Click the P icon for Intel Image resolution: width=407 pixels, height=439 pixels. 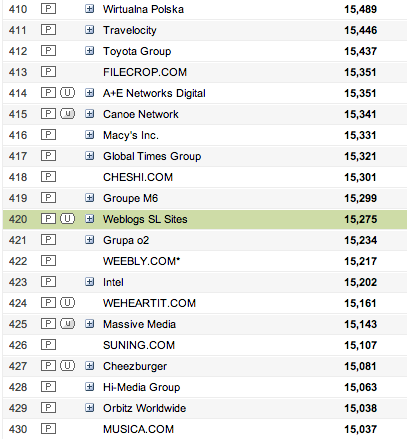pos(48,282)
